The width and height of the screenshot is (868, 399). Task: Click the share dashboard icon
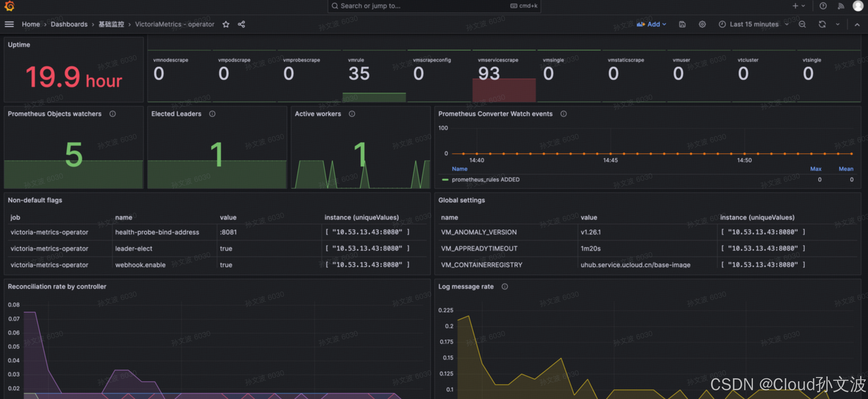pos(241,24)
